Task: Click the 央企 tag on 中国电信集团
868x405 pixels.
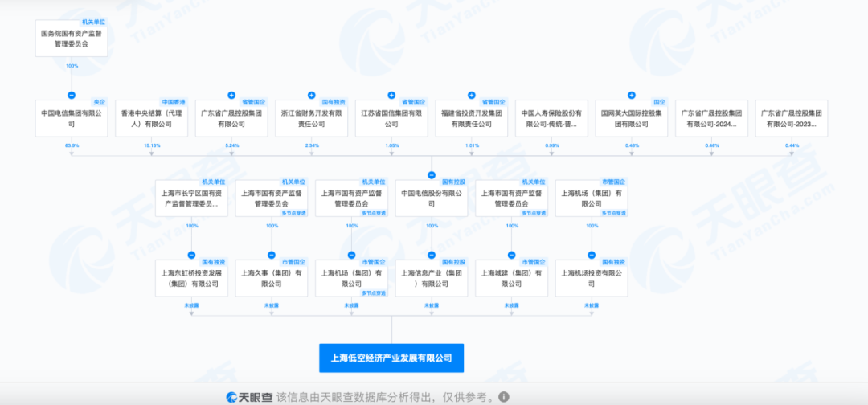Action: point(100,102)
